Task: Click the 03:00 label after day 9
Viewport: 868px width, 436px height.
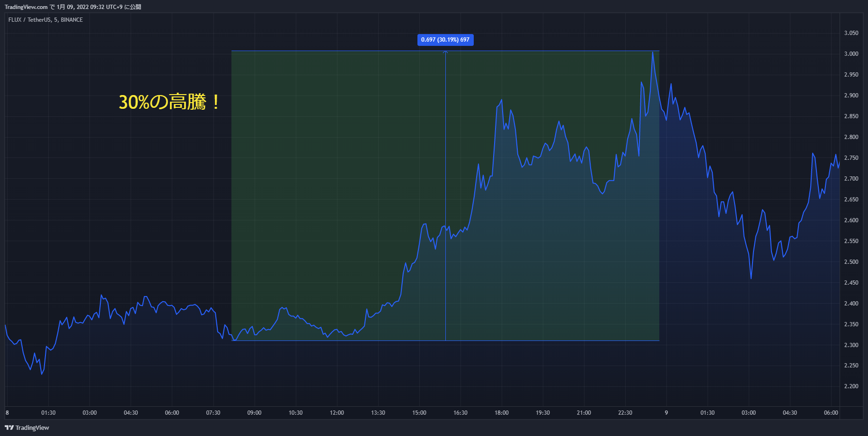Action: pyautogui.click(x=748, y=413)
